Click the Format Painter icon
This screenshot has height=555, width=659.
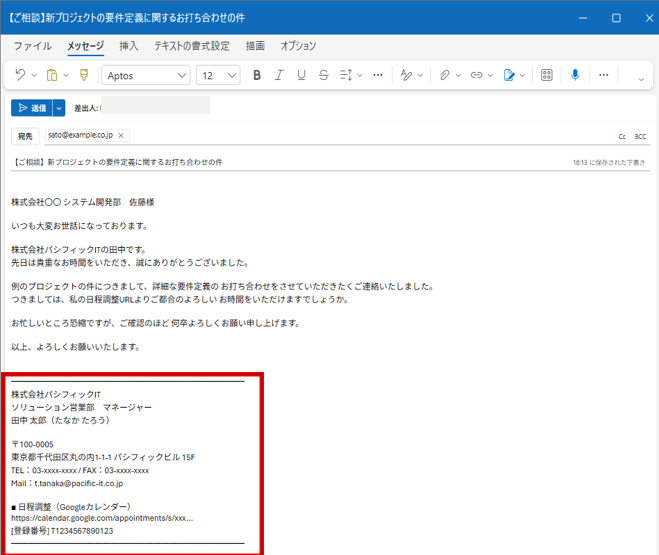[84, 75]
